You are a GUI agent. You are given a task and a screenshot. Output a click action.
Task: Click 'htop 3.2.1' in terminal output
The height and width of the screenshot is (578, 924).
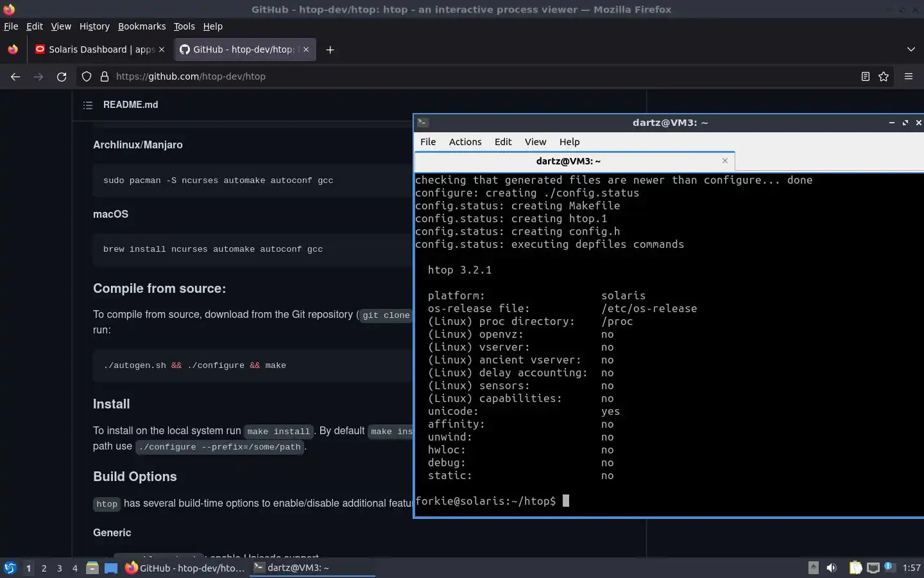point(459,270)
